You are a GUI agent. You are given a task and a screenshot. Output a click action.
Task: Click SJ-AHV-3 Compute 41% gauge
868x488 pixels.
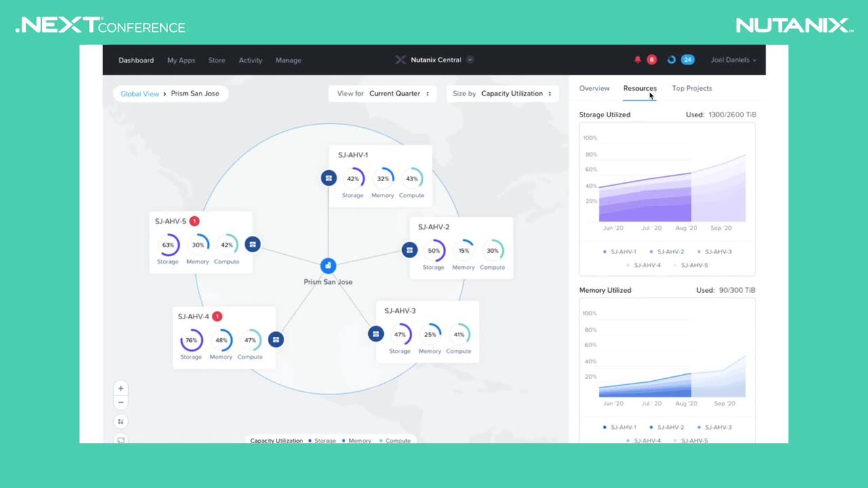coord(459,335)
